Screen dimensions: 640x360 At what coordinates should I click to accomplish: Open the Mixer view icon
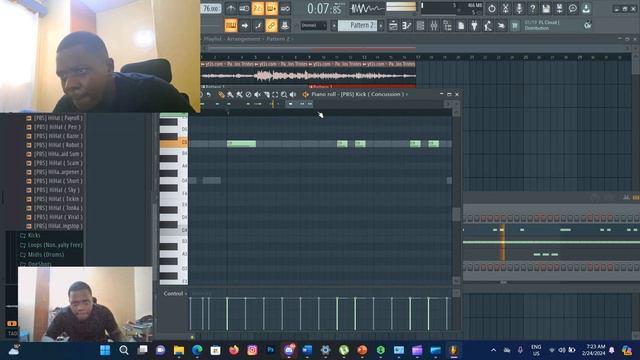[433, 26]
